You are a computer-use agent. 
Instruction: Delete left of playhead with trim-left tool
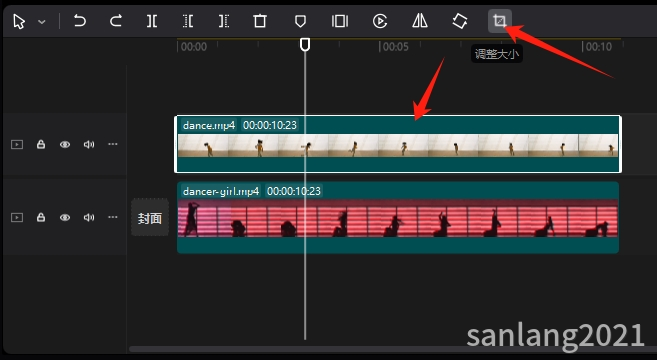188,21
